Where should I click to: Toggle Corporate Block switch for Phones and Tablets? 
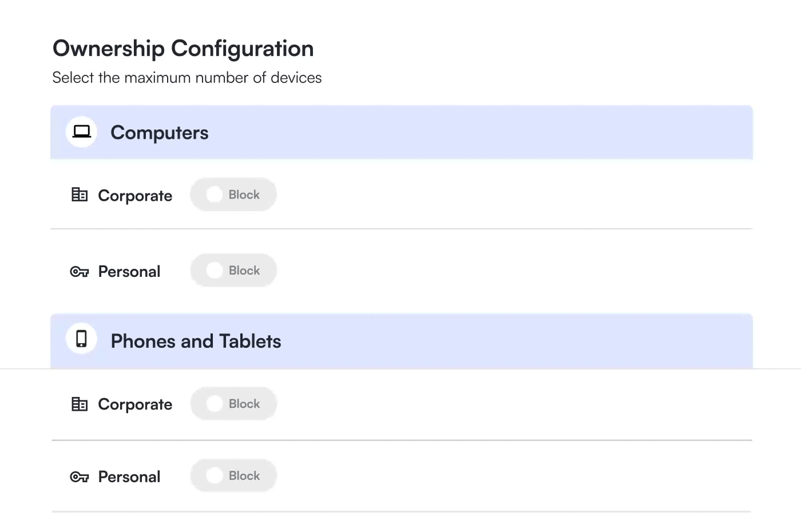pyautogui.click(x=233, y=404)
